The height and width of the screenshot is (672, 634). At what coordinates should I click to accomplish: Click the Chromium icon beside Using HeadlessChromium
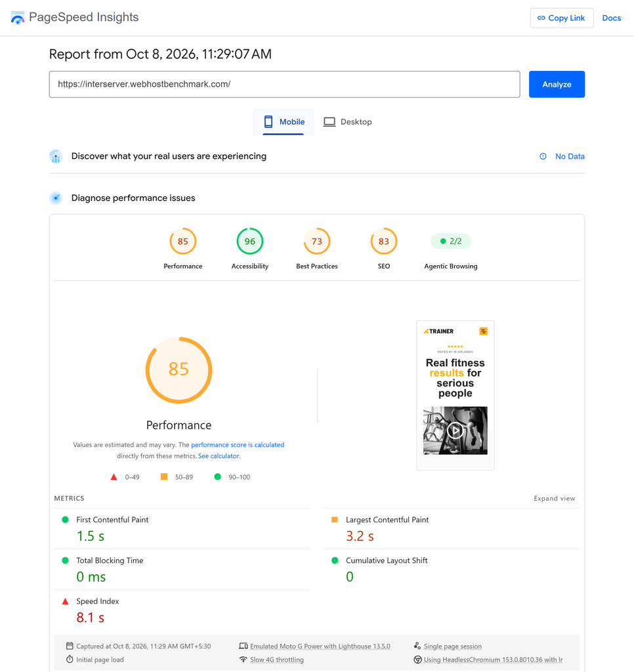[417, 660]
